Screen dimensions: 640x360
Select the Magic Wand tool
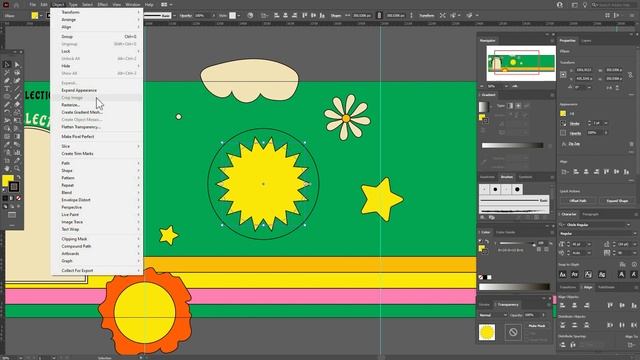pyautogui.click(x=7, y=73)
